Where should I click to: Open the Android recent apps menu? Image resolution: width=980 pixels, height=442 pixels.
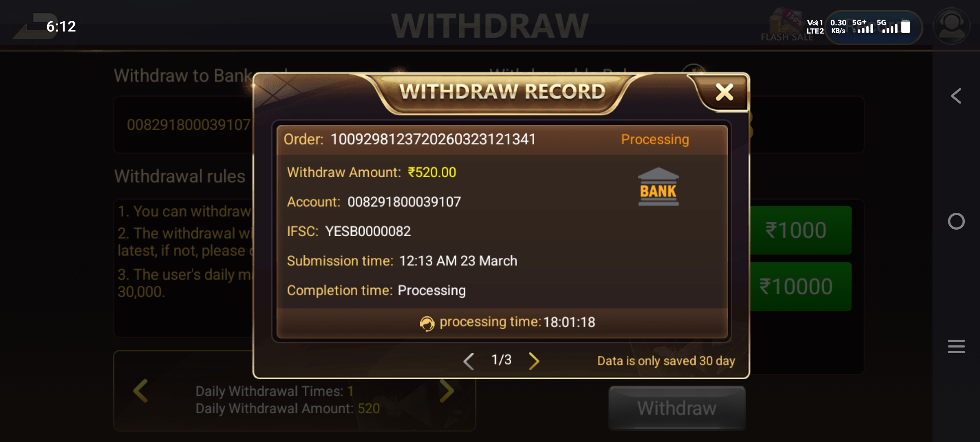(x=956, y=346)
